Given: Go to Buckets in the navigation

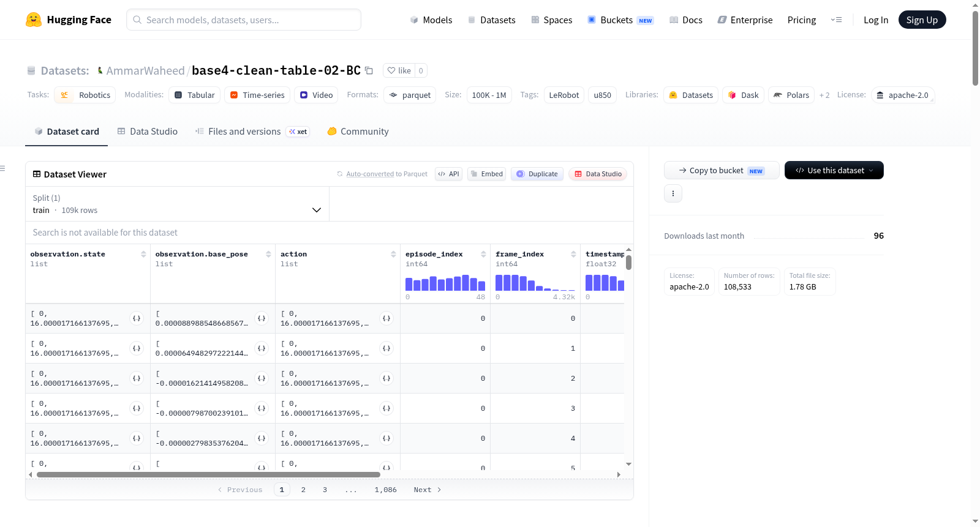Looking at the screenshot, I should point(620,20).
